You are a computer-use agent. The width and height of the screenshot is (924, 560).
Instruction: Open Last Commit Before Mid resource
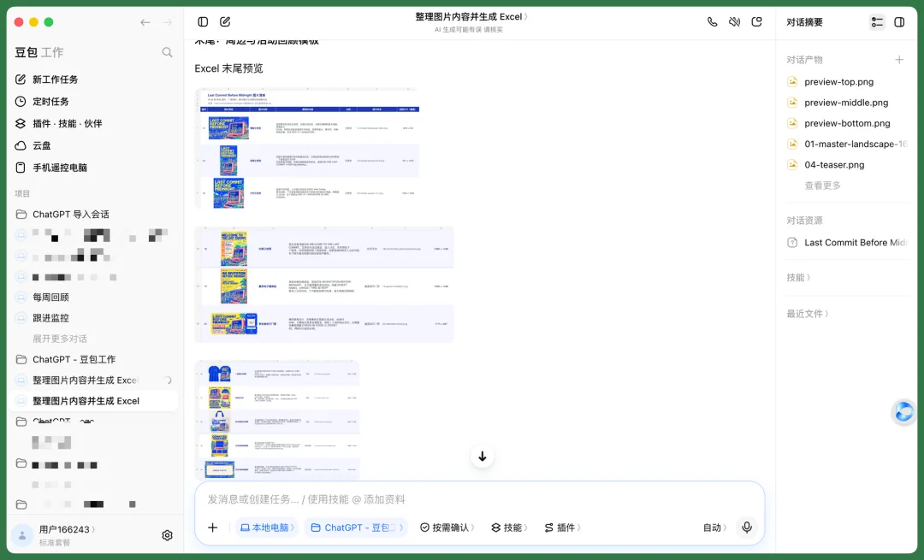click(x=847, y=243)
